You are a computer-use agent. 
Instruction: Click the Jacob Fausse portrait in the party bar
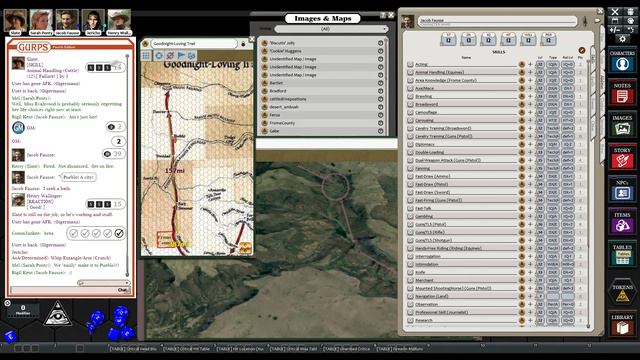[x=67, y=20]
